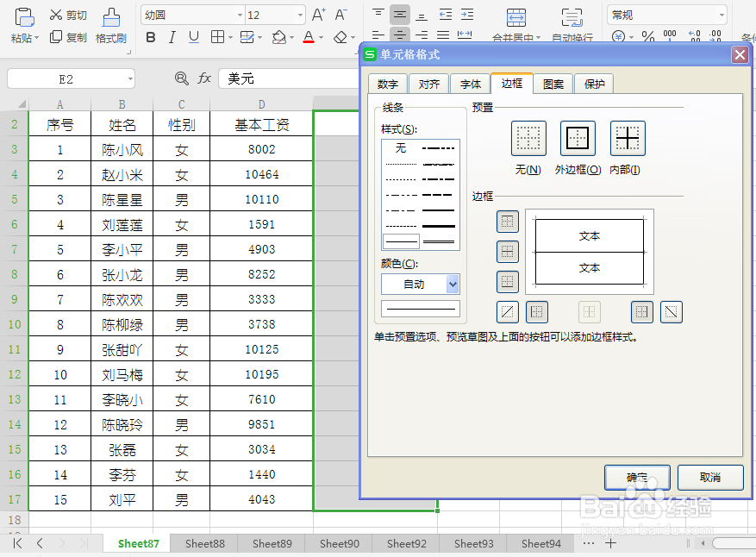Open the border color 自动 dropdown

(448, 284)
